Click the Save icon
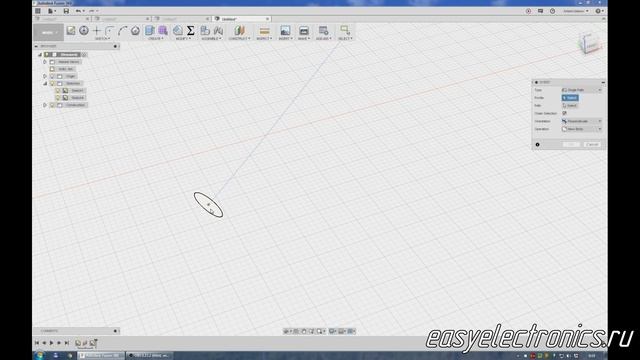Screen dimensions: 640x360 [x=66, y=11]
